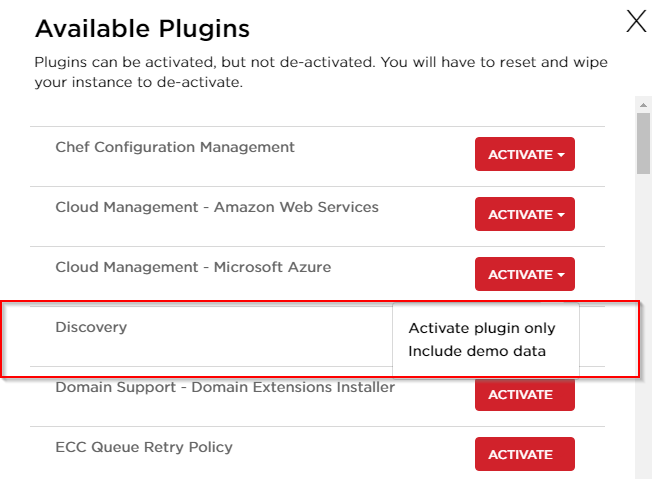Activate Domain Support - Domain Extensions Installer
664x479 pixels.
coord(525,394)
